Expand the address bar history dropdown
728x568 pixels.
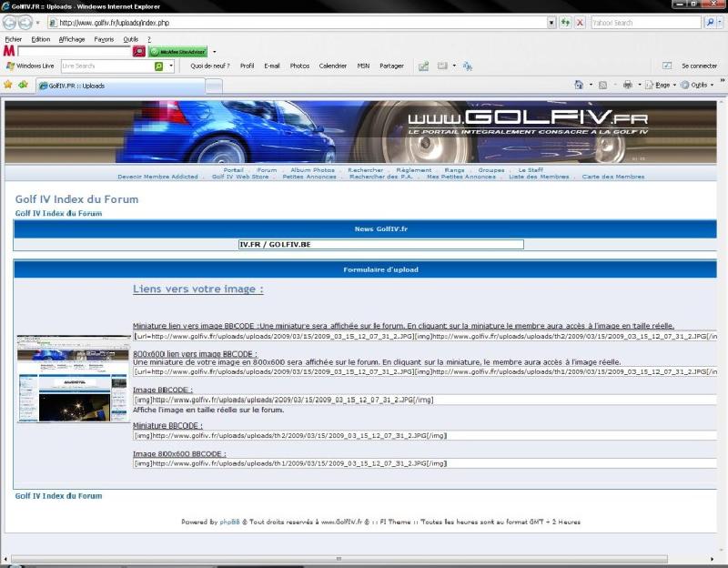click(x=551, y=22)
